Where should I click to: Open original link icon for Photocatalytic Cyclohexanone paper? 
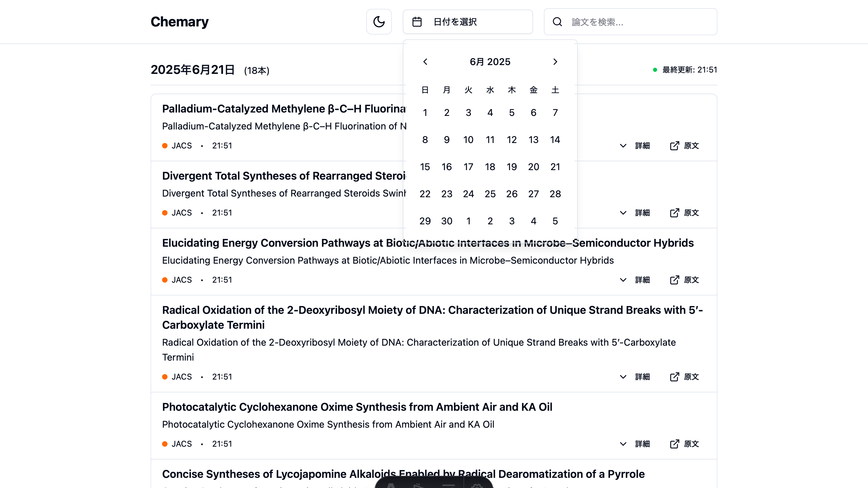pyautogui.click(x=674, y=444)
